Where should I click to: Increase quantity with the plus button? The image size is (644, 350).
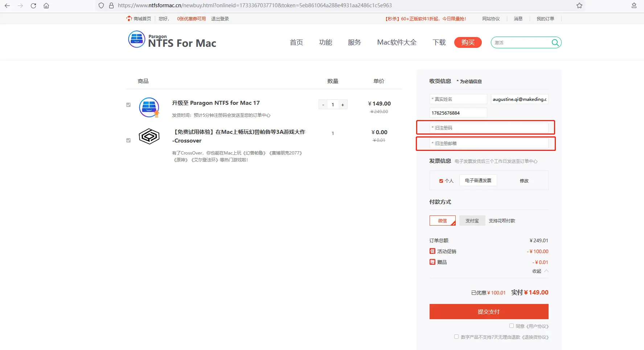point(342,105)
